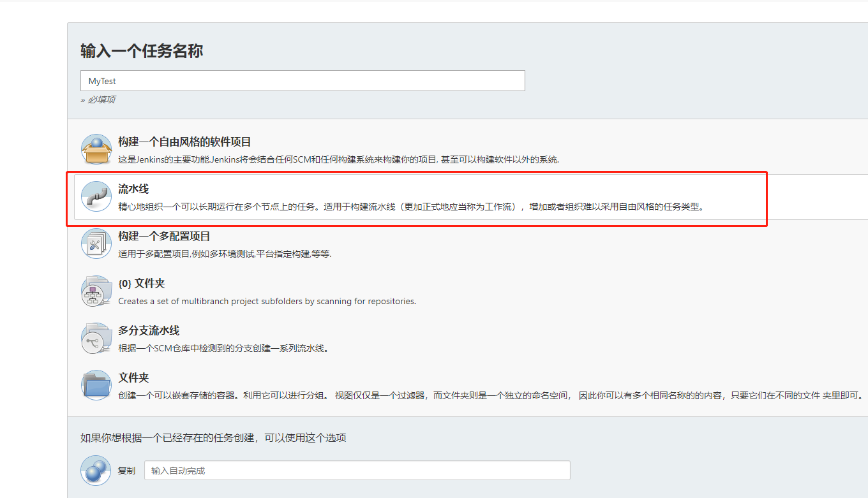Click description 根据一个SCM仓库中检测到的分支
Screen dimensions: 868x498
click(223, 348)
